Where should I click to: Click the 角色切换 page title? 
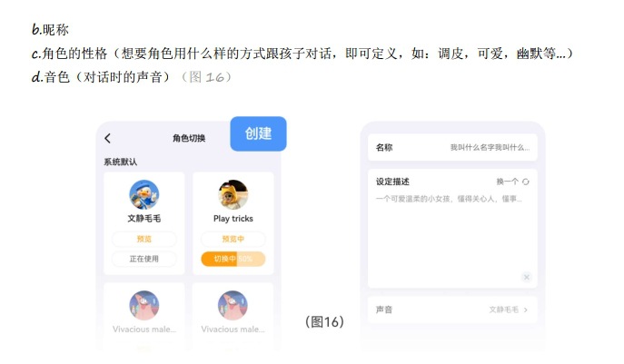click(189, 138)
